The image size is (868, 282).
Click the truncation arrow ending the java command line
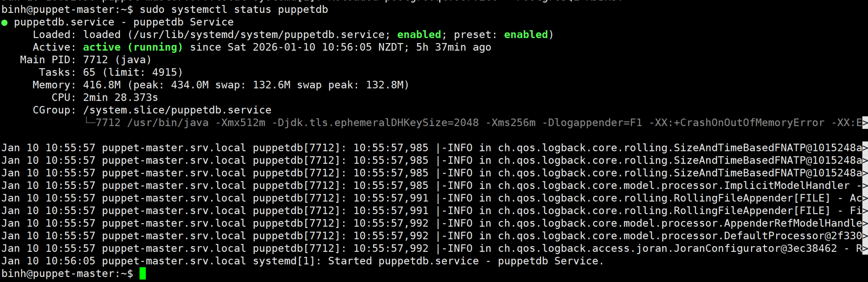coord(865,123)
